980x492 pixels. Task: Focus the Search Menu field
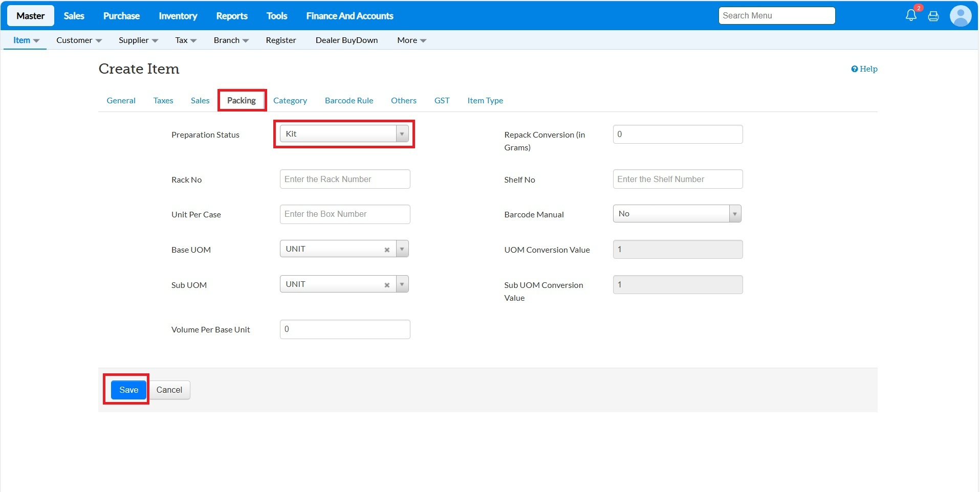pos(776,16)
